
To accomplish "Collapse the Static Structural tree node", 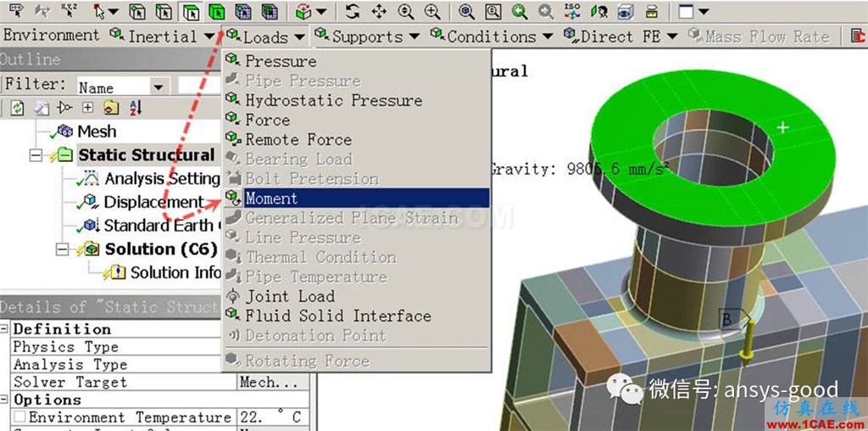I will coord(36,155).
